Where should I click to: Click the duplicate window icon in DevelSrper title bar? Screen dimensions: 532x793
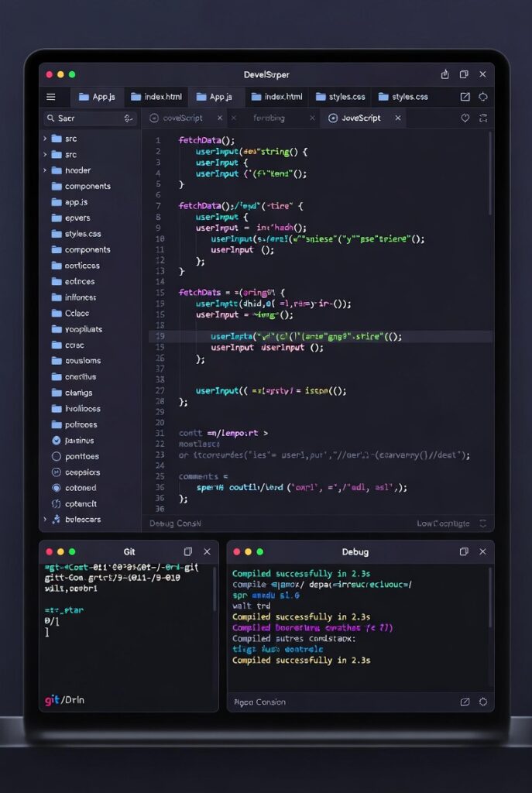click(x=464, y=74)
